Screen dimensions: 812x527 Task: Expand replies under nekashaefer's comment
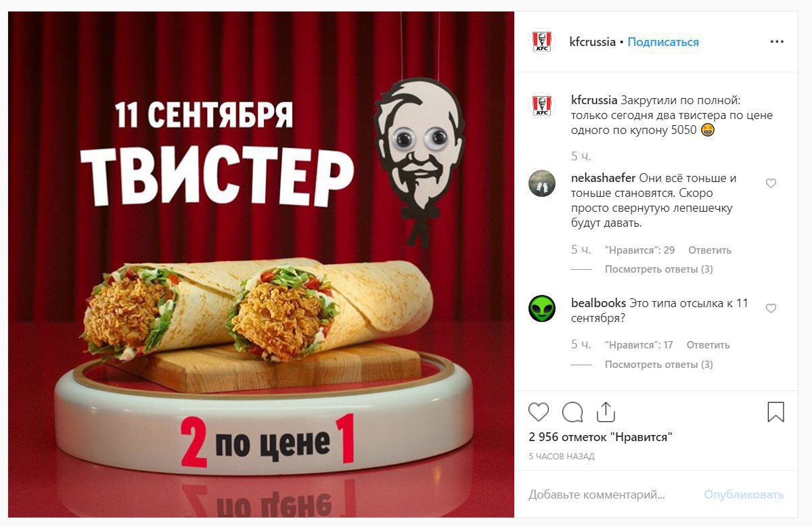(659, 269)
